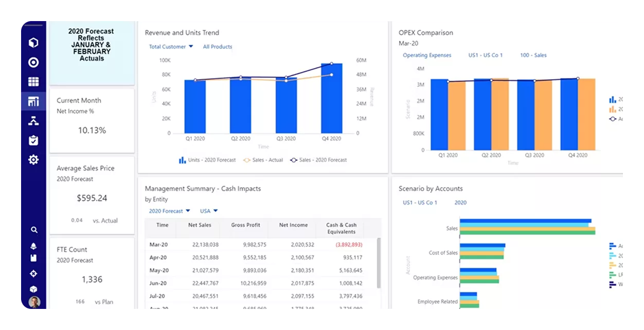Screen dimensions: 644x330
Task: Open the Total Customer dropdown
Action: pyautogui.click(x=170, y=46)
